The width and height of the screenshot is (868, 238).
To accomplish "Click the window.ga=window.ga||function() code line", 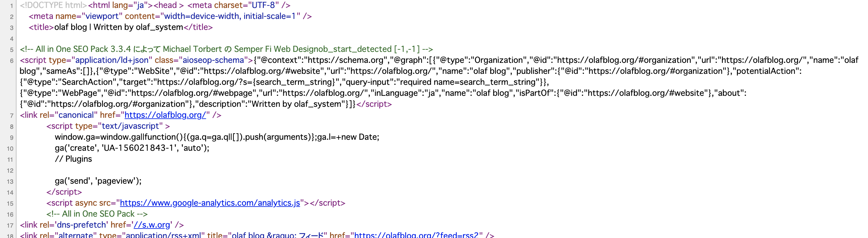I will (217, 137).
